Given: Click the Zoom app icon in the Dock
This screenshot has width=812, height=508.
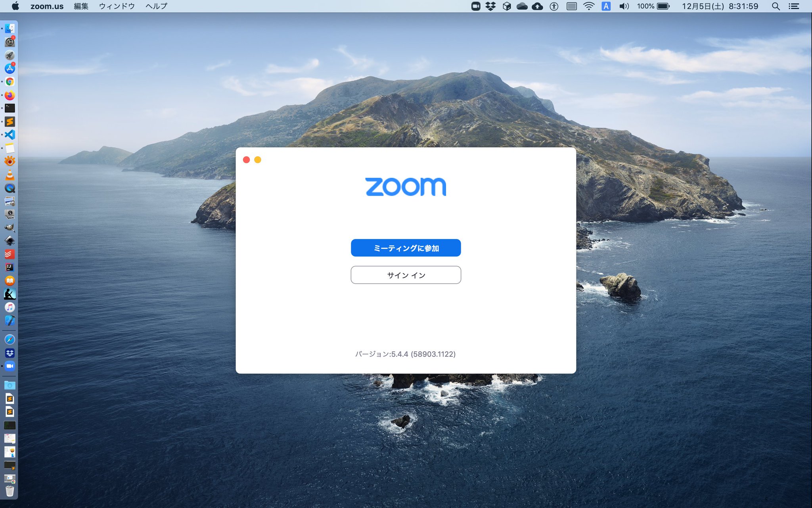Looking at the screenshot, I should pyautogui.click(x=10, y=366).
